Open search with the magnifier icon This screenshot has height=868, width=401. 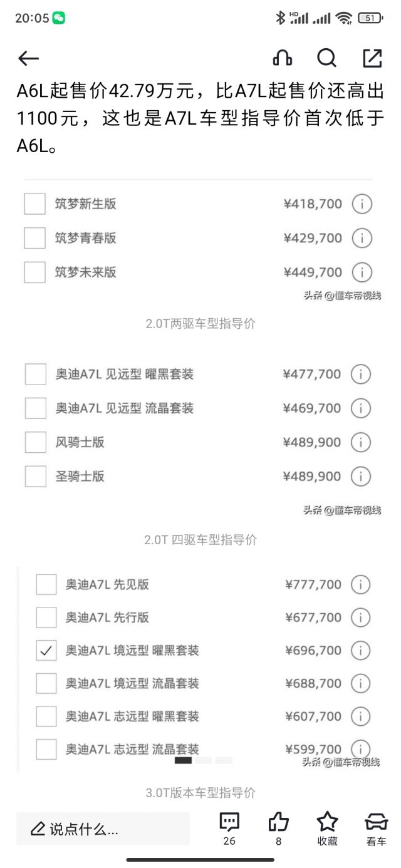(327, 58)
